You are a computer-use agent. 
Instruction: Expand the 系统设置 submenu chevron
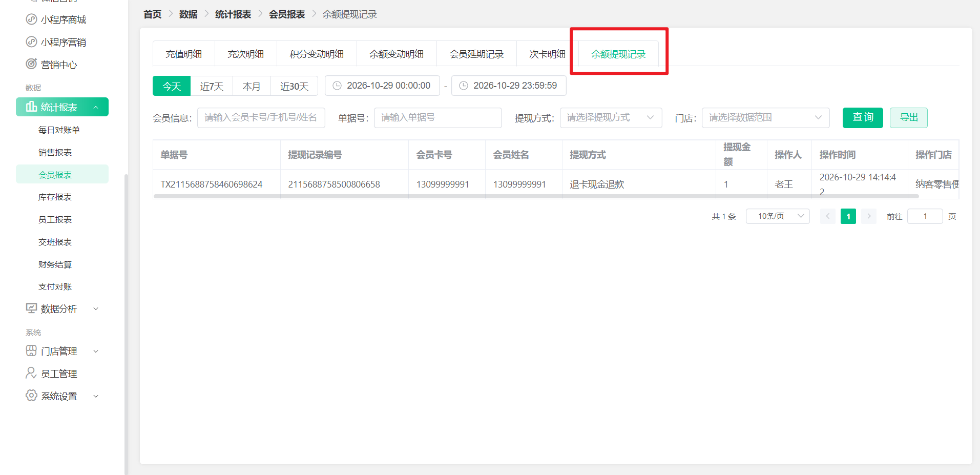(x=96, y=396)
